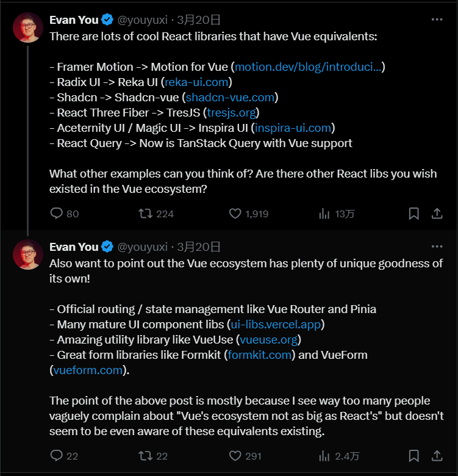View analytics of first tweet showing 13万
Image resolution: width=458 pixels, height=476 pixels.
[337, 214]
